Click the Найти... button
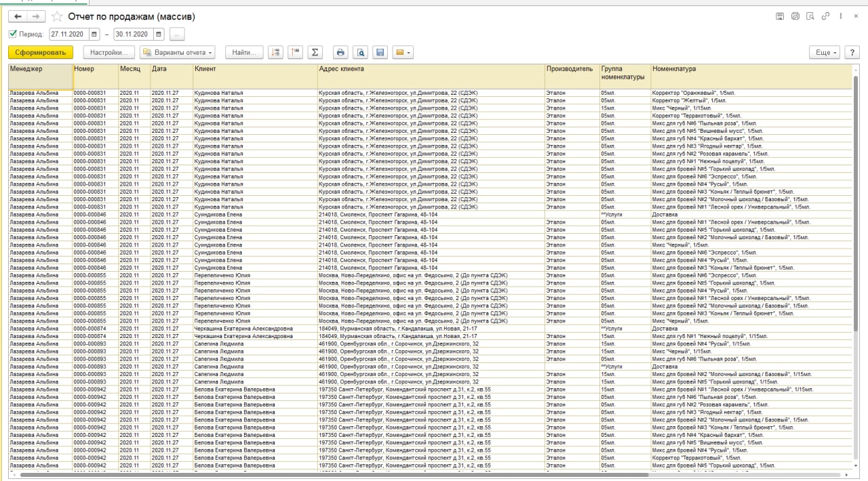Image resolution: width=868 pixels, height=481 pixels. (243, 52)
